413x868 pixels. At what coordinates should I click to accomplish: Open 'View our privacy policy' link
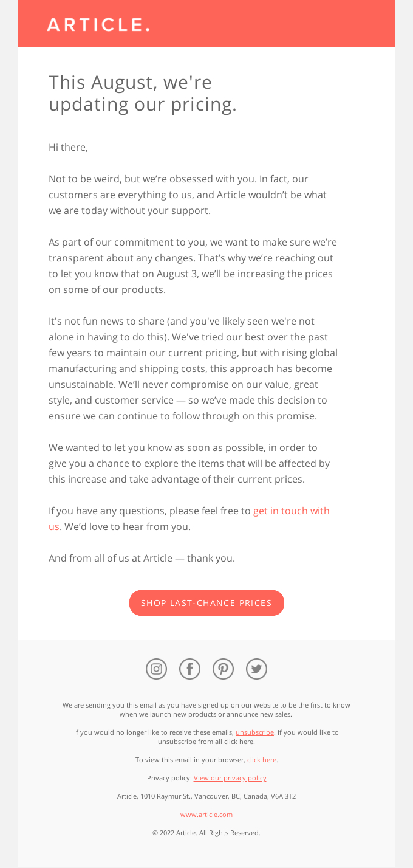tap(230, 778)
